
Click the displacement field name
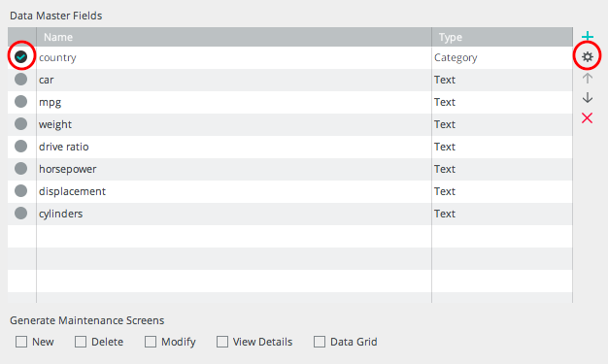click(72, 191)
